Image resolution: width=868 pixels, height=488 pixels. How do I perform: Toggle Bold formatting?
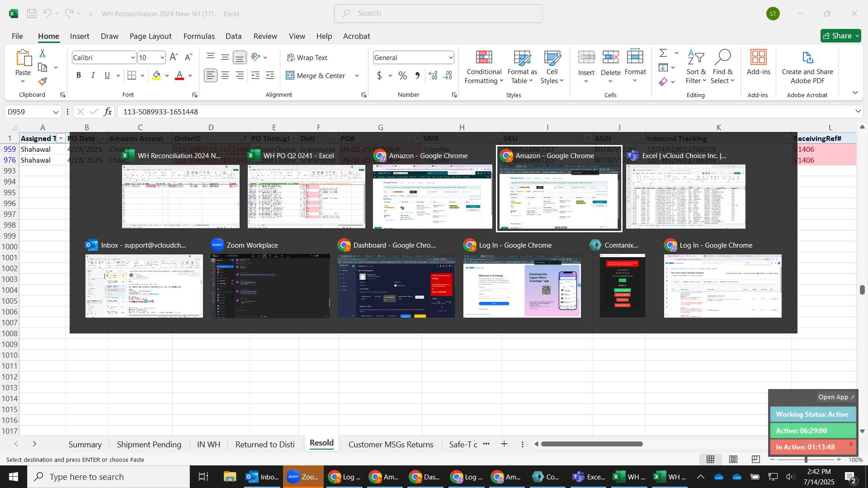coord(79,75)
